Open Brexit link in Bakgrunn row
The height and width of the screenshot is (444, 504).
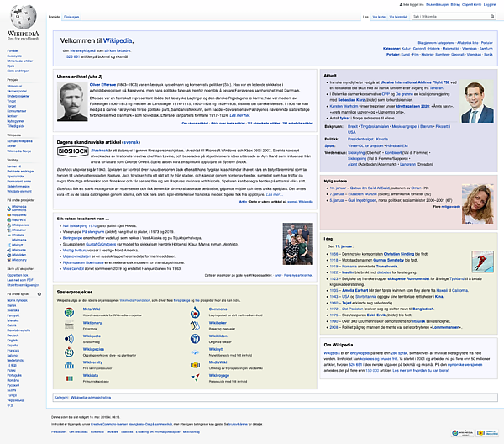point(353,126)
